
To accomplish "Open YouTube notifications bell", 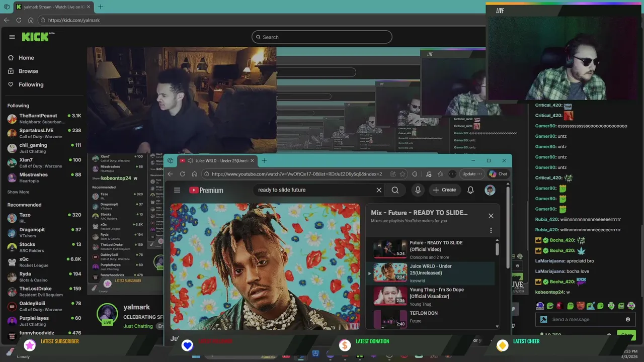I will [470, 190].
